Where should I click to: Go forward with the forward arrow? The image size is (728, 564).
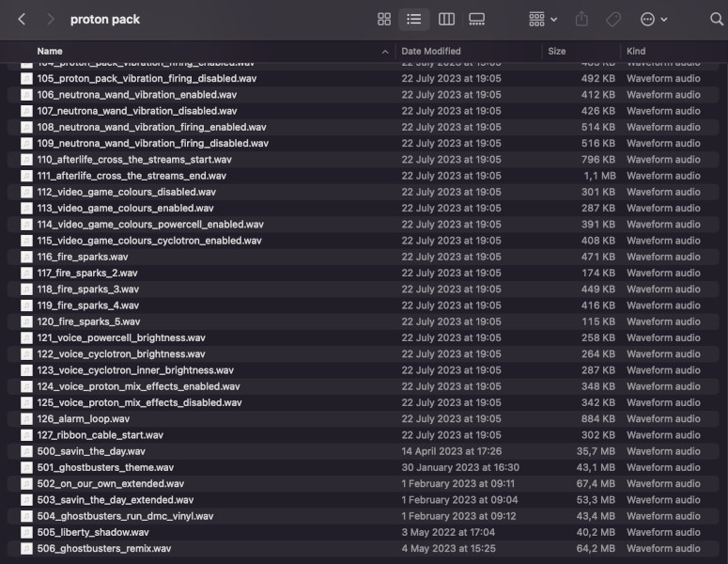tap(50, 20)
